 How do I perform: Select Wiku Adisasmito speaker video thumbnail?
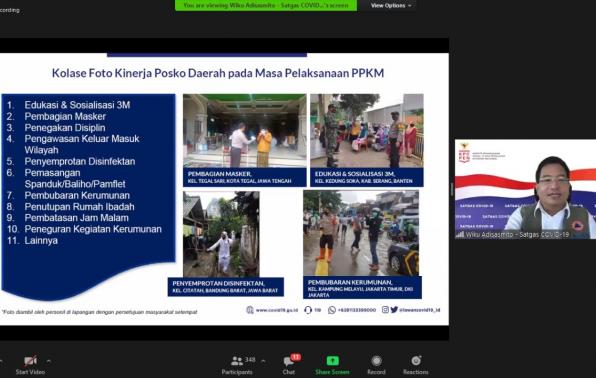pos(525,189)
